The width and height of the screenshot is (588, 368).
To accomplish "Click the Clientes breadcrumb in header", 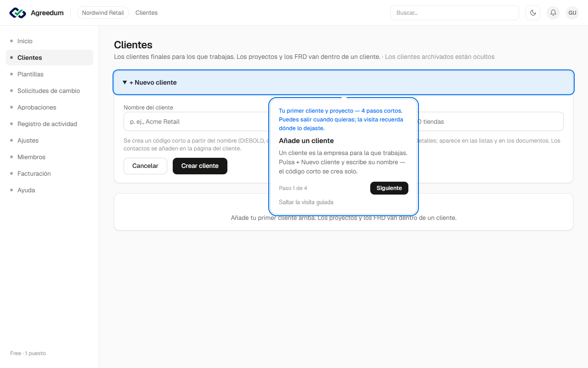I will tap(147, 13).
